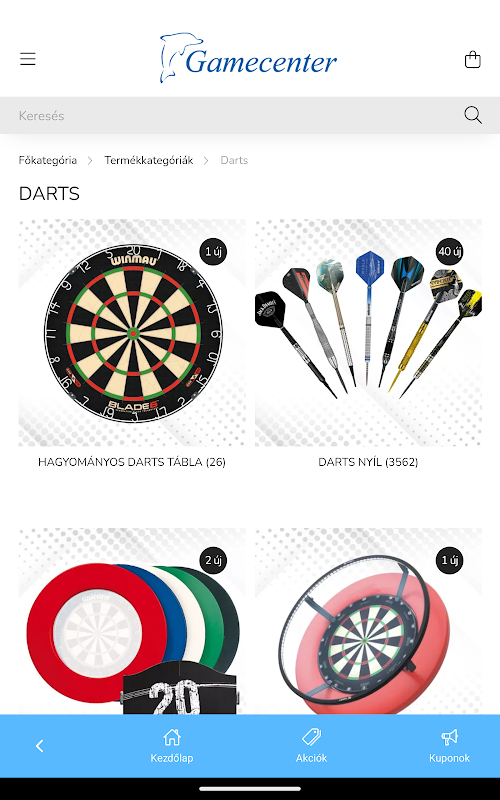The height and width of the screenshot is (800, 500).
Task: Tap the Kezdőlap home icon
Action: pyautogui.click(x=172, y=737)
